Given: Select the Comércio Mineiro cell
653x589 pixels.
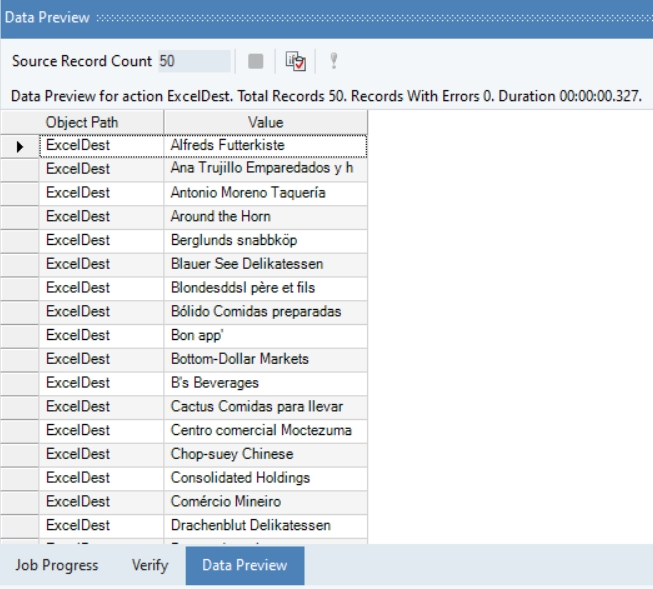Looking at the screenshot, I should (266, 502).
